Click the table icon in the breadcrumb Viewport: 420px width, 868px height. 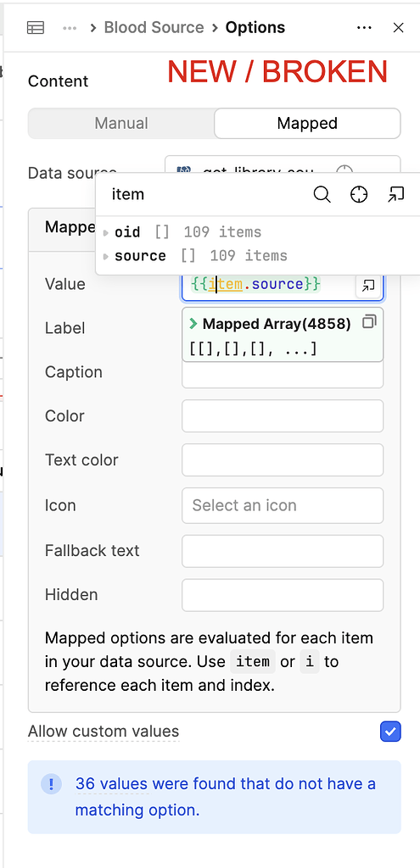coord(36,28)
